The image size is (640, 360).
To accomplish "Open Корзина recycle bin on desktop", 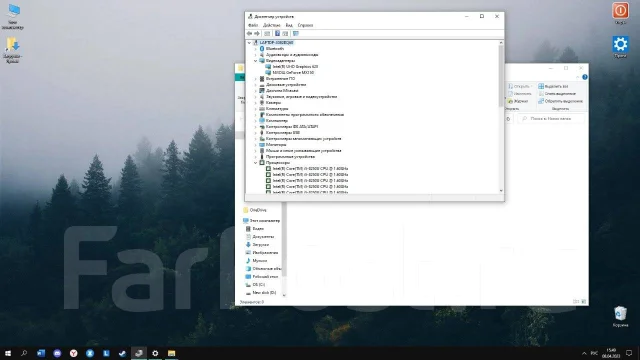I will [620, 317].
